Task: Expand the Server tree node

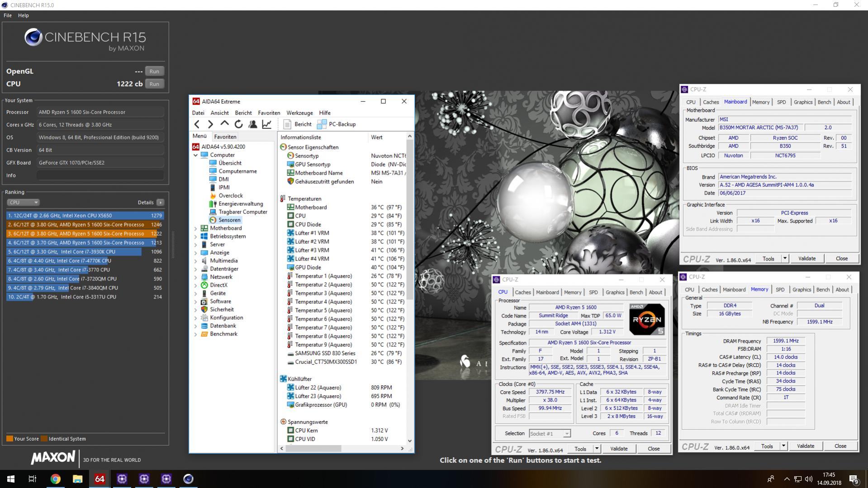Action: [195, 245]
